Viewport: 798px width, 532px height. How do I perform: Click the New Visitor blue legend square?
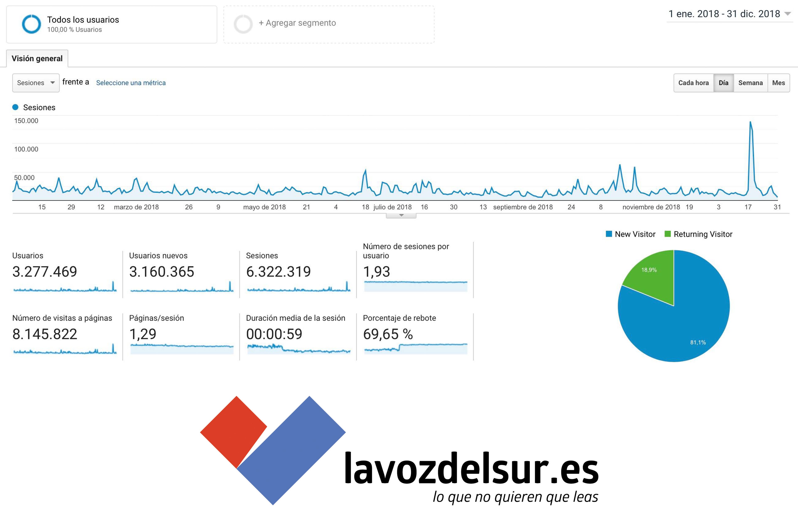609,234
